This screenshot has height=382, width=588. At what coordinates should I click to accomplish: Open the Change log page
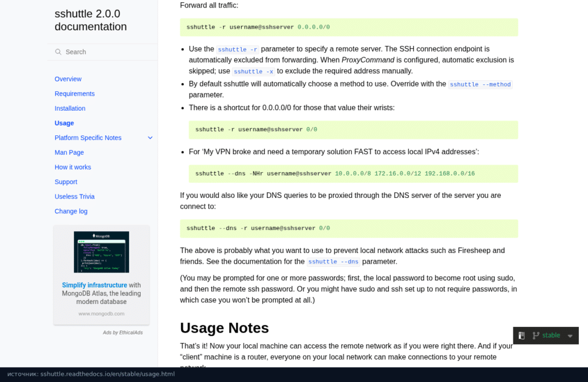point(71,211)
